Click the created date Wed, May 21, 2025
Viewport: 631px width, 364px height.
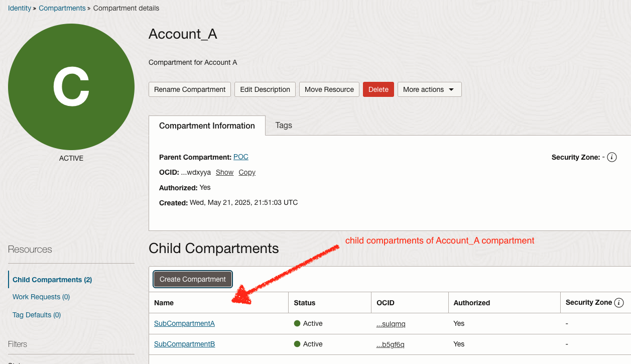point(243,202)
